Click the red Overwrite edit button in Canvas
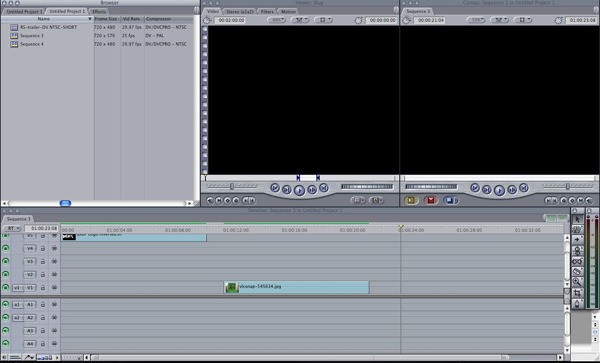 click(x=431, y=200)
